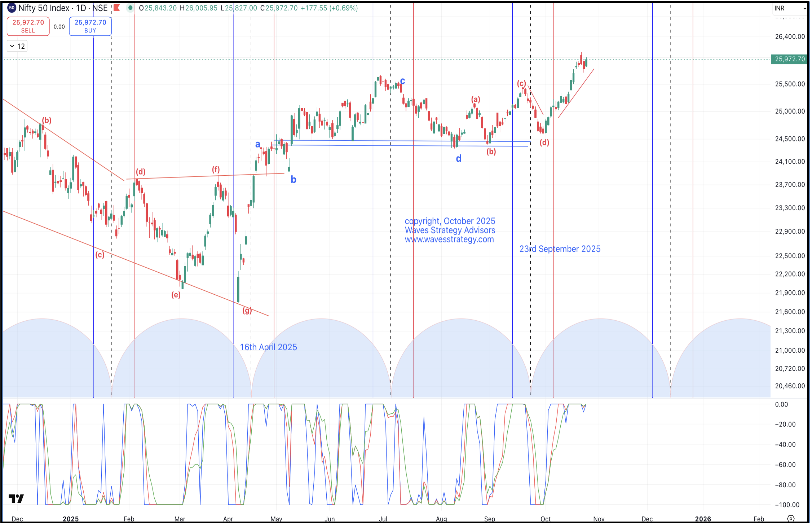The width and height of the screenshot is (812, 523).
Task: Click the Nifty 50 symbol logo icon
Action: (12, 8)
